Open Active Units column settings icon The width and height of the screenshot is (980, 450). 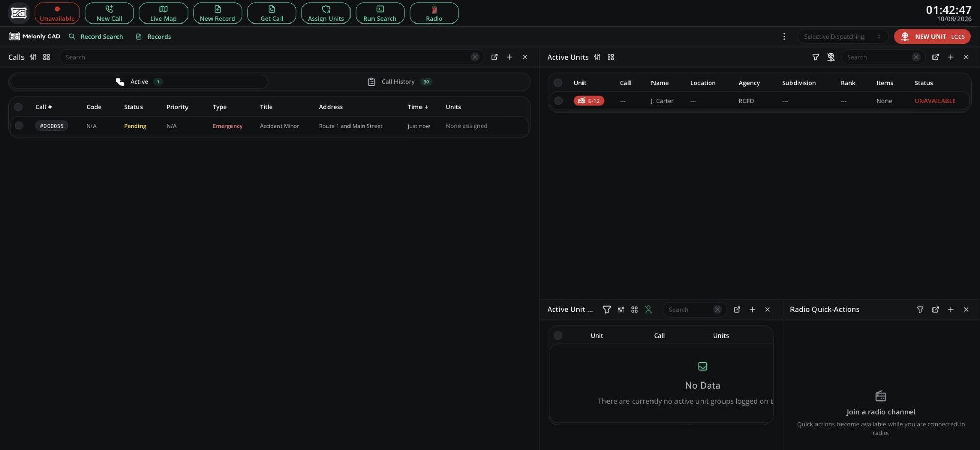(597, 57)
